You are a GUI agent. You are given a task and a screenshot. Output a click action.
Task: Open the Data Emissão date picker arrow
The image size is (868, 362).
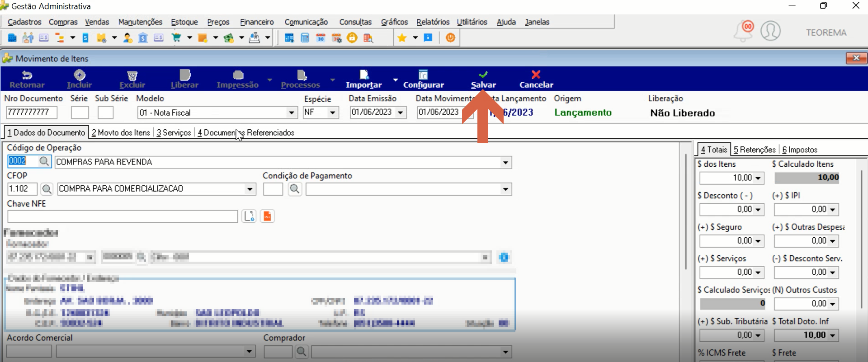pyautogui.click(x=401, y=113)
